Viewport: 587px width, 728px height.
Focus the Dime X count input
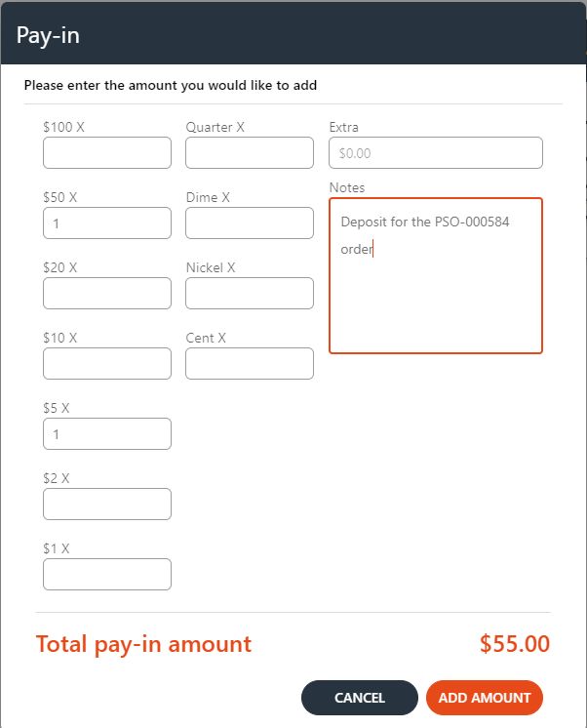[250, 223]
